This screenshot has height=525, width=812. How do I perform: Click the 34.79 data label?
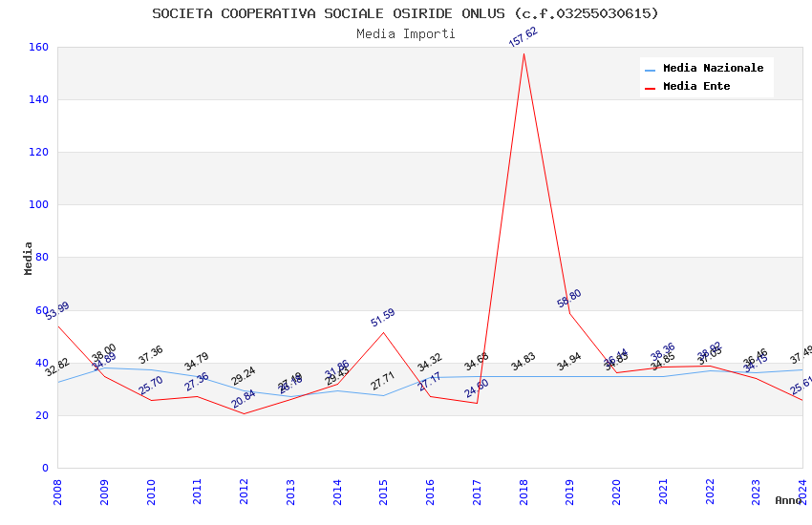(196, 362)
